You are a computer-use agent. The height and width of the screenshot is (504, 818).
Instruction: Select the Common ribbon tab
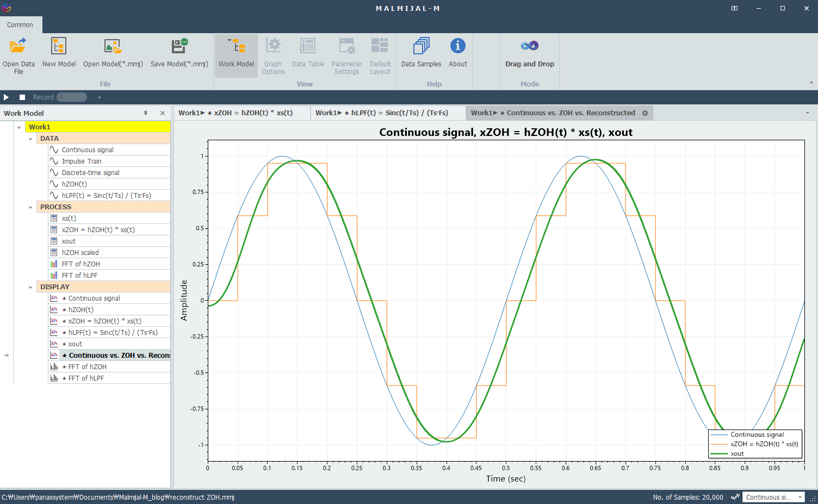tap(20, 25)
